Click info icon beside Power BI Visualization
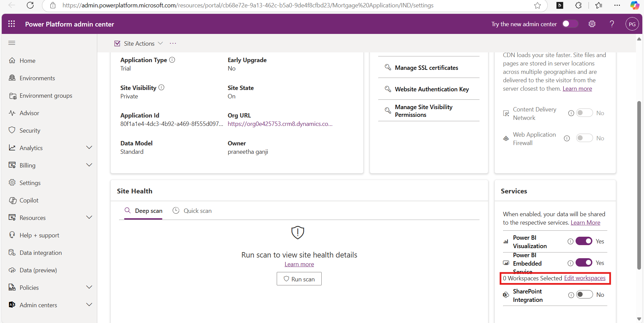The image size is (644, 323). pyautogui.click(x=570, y=241)
